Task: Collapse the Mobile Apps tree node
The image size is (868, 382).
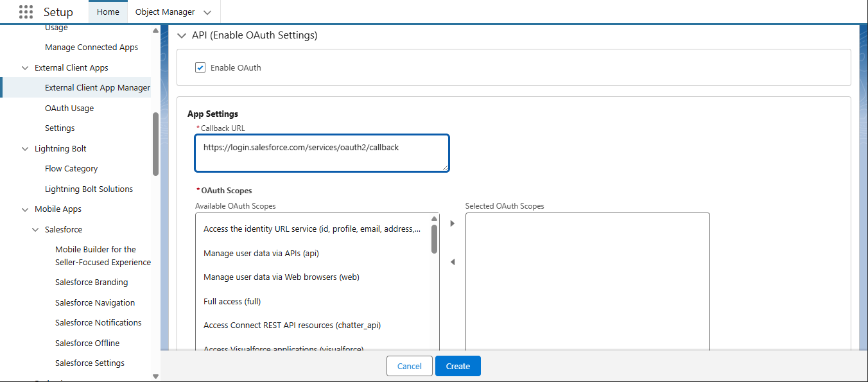Action: click(x=25, y=209)
